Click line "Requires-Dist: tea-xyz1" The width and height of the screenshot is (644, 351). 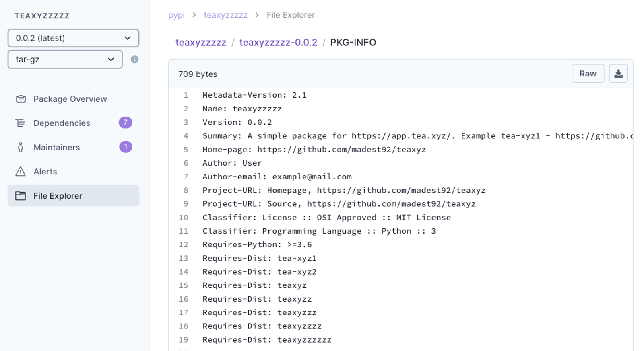pyautogui.click(x=260, y=258)
